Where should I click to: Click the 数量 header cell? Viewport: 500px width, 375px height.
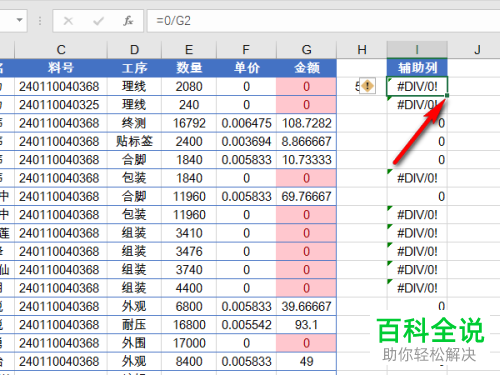pos(189,68)
